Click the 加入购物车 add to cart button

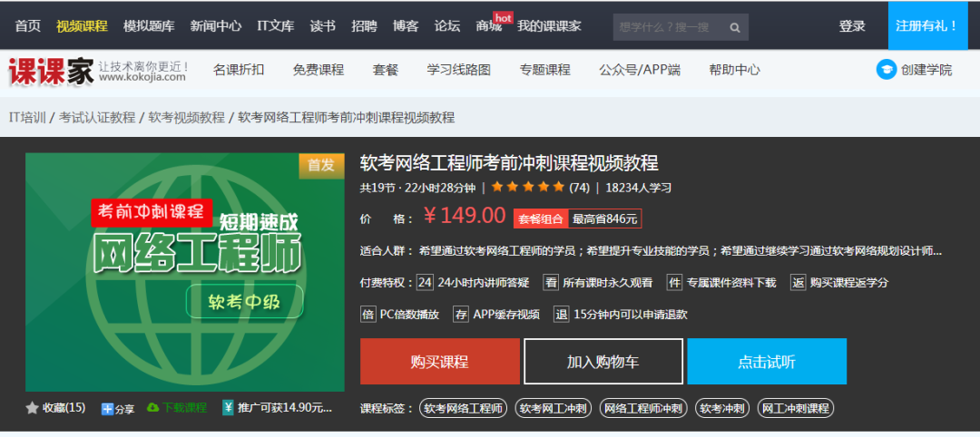[603, 362]
